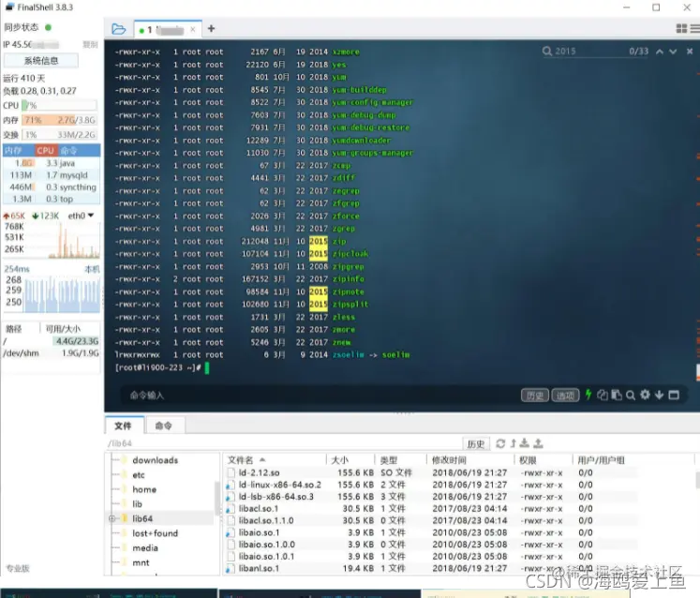Image resolution: width=700 pixels, height=598 pixels.
Task: Select file libaio.so.1.0.0
Action: tap(266, 545)
